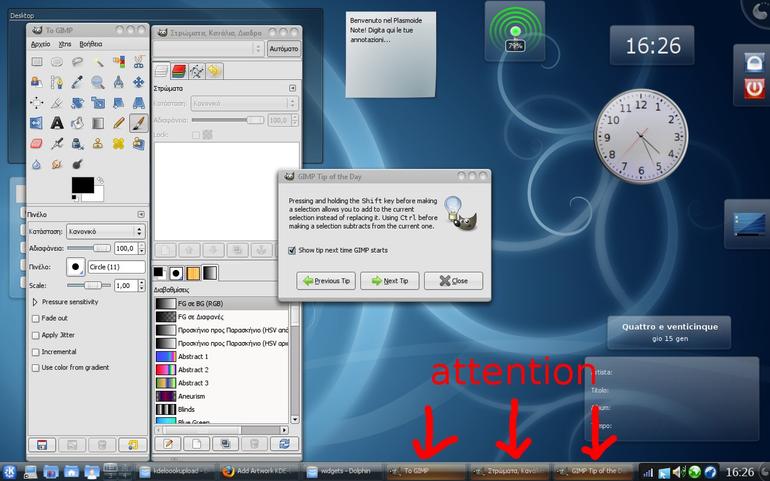This screenshot has height=481, width=770.
Task: Enable the Fade out checkbox
Action: pyautogui.click(x=35, y=318)
